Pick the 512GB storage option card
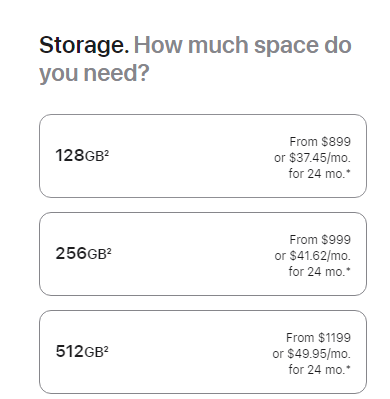Image resolution: width=390 pixels, height=399 pixels. [x=203, y=352]
